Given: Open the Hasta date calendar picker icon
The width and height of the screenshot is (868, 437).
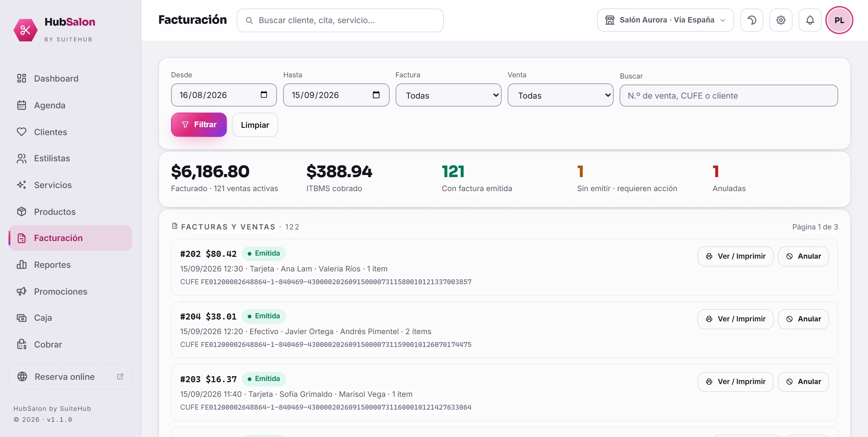Looking at the screenshot, I should (376, 95).
